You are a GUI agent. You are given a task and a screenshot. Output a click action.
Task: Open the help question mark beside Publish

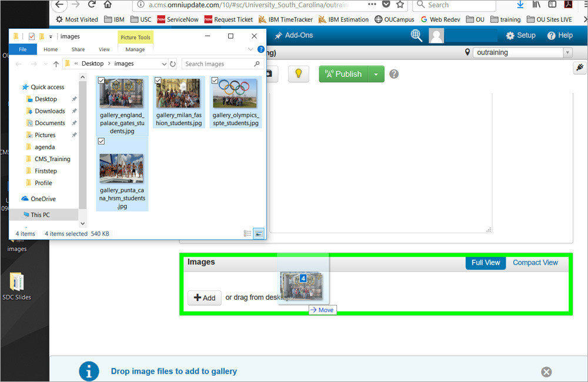[x=394, y=74]
